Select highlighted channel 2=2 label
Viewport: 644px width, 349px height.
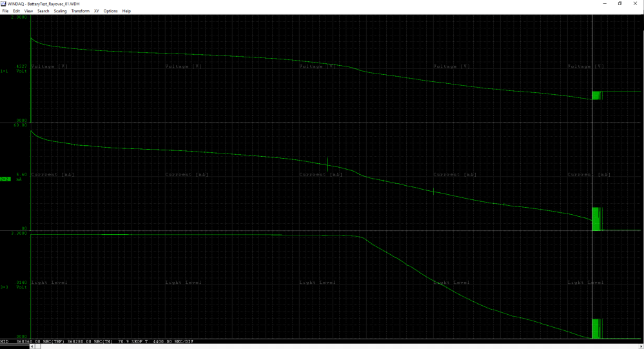tap(5, 179)
